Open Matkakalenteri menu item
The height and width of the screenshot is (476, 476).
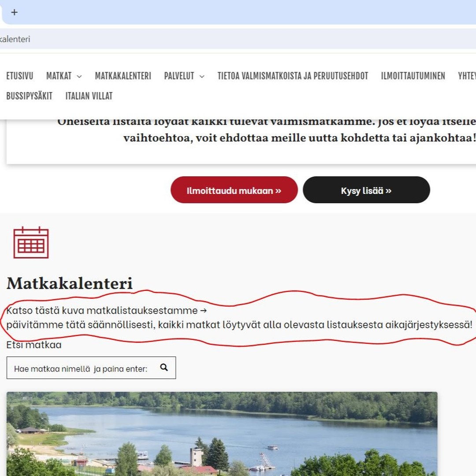coord(123,76)
